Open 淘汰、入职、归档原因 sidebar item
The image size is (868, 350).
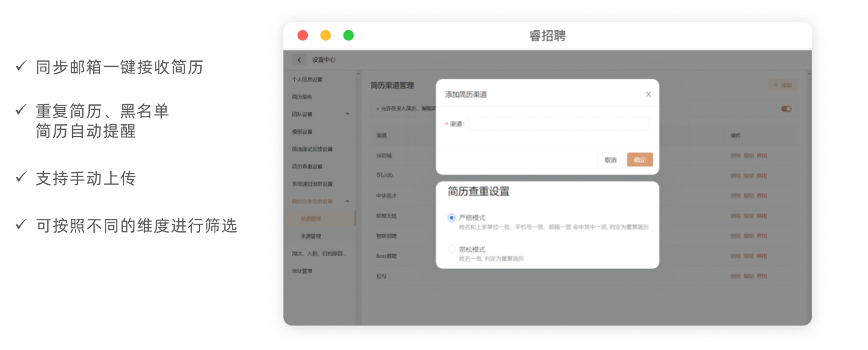(x=319, y=253)
